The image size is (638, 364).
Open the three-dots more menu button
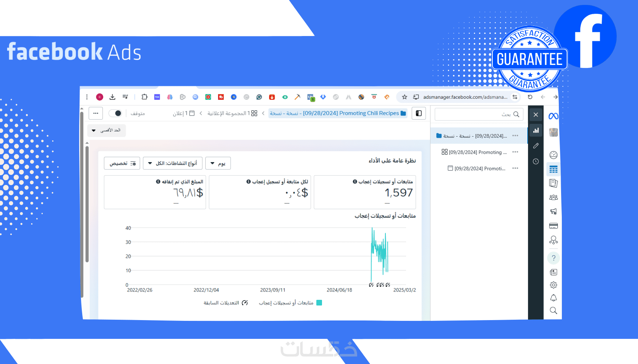(96, 113)
